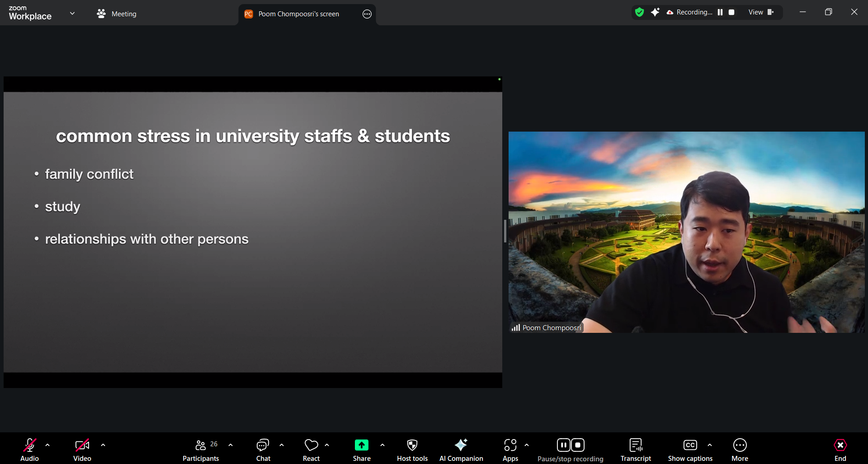Open the Transcript panel
This screenshot has height=464, width=868.
[636, 450]
